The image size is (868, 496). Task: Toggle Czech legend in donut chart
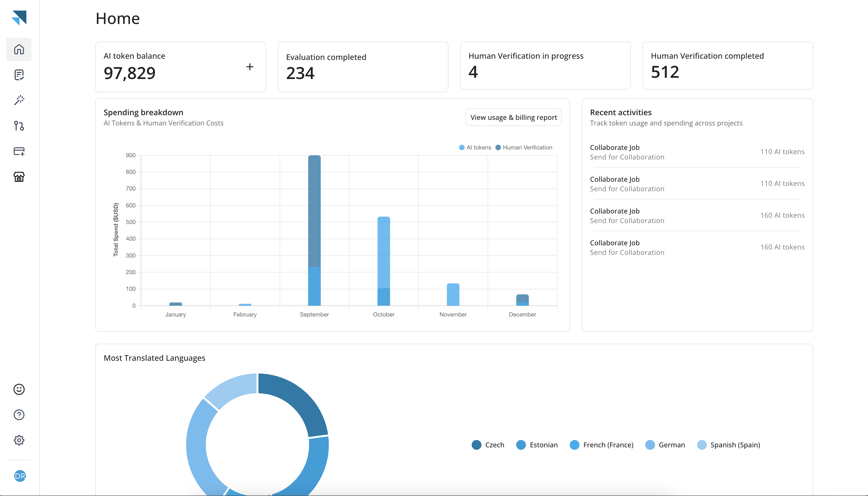(x=488, y=445)
